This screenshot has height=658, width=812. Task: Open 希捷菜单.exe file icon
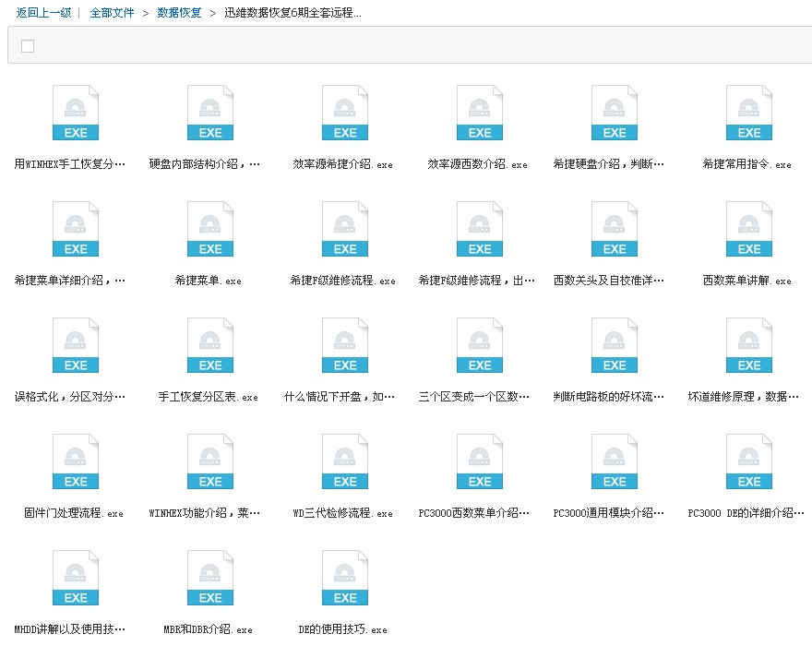click(210, 229)
